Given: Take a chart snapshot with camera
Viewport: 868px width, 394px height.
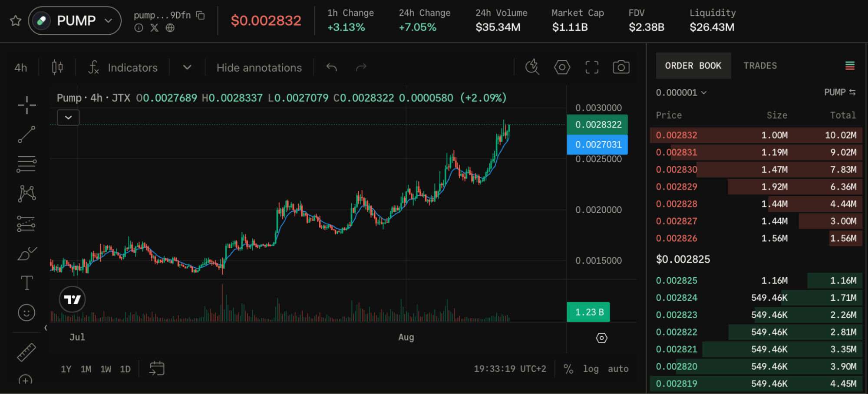Looking at the screenshot, I should click(x=621, y=67).
